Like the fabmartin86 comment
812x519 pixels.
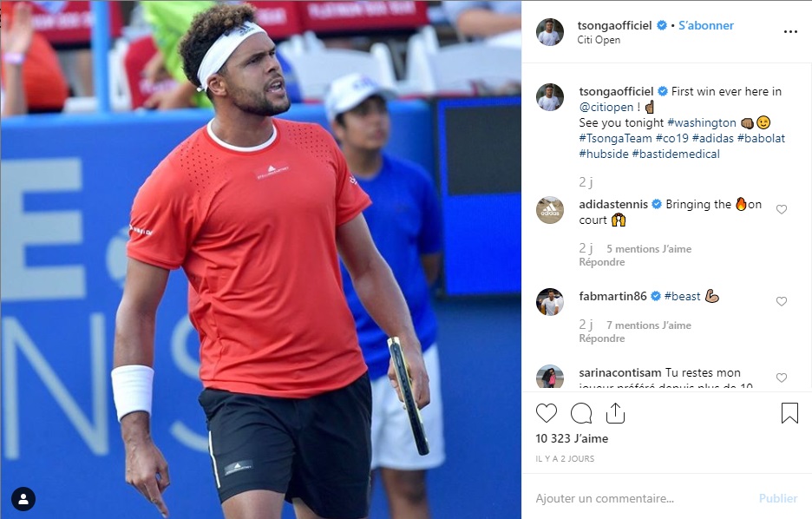tap(782, 301)
